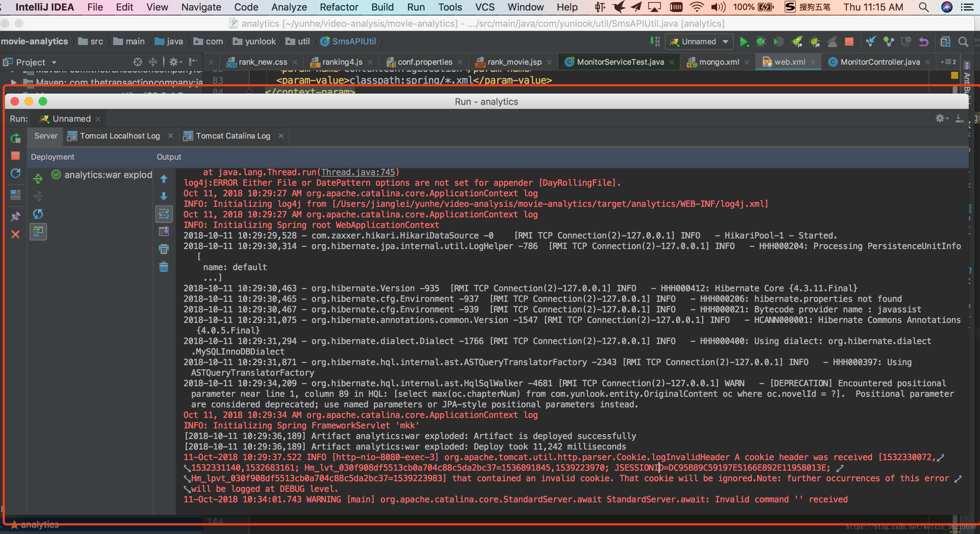
Task: Click the blue Refresh deployment status icon
Action: [38, 214]
